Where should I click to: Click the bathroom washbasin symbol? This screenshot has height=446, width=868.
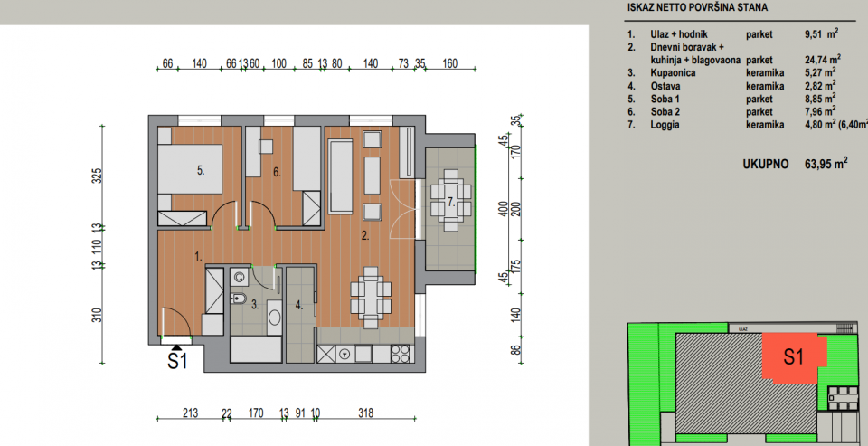(x=274, y=318)
